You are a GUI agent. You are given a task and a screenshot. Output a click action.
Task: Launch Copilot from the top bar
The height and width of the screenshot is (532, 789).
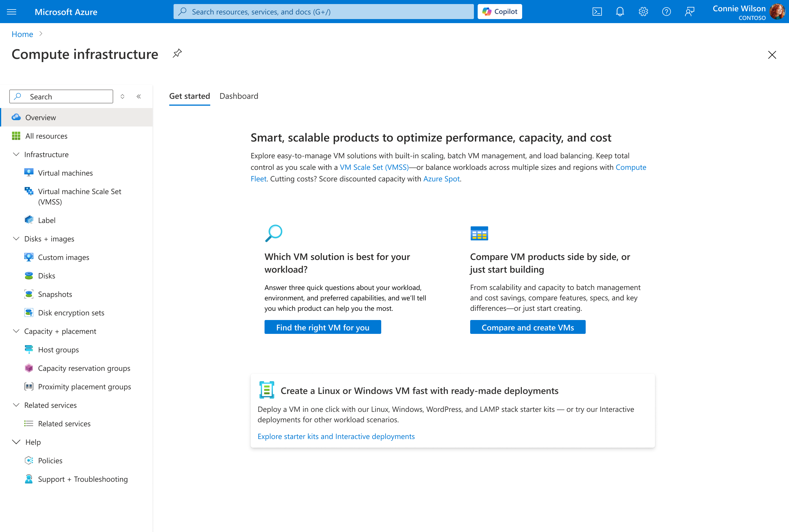coord(499,11)
